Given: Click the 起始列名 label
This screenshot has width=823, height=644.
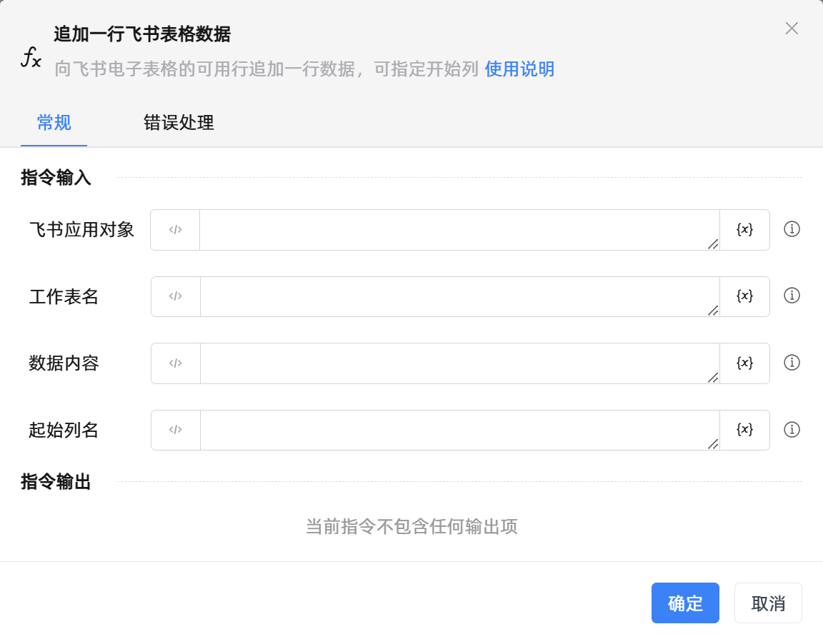Looking at the screenshot, I should (64, 430).
